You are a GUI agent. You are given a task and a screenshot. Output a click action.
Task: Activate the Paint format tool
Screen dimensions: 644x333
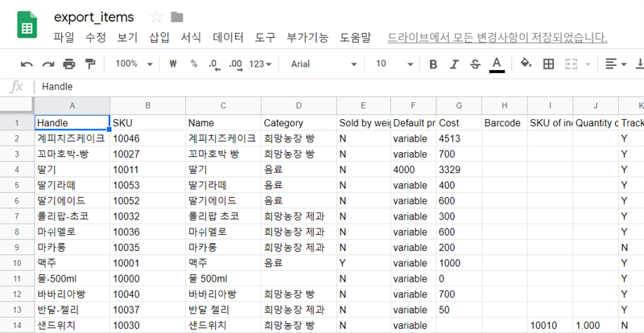(89, 64)
